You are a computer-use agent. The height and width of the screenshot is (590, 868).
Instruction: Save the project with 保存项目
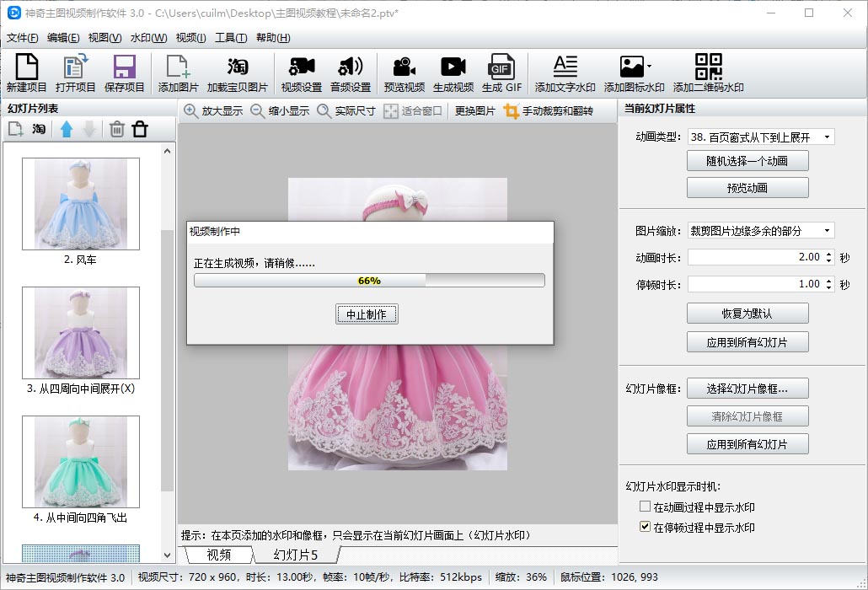[124, 73]
